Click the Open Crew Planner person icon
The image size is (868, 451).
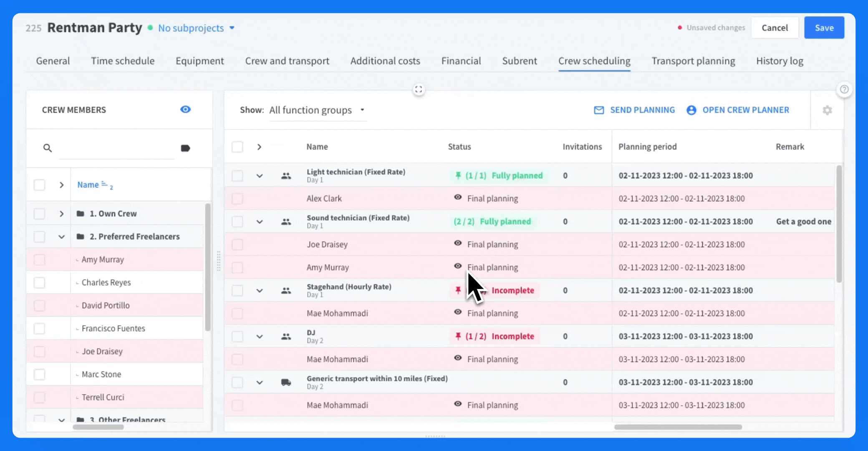pos(691,110)
